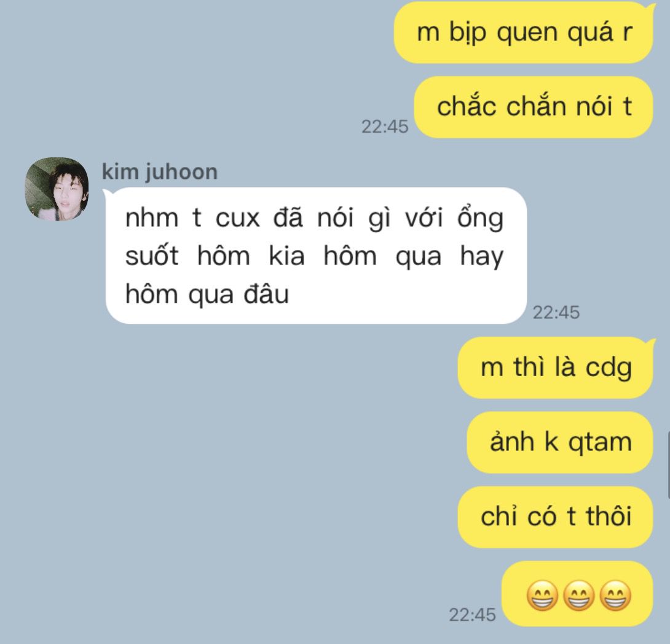Click the middle grinning emoji
This screenshot has height=644, width=670.
(578, 595)
